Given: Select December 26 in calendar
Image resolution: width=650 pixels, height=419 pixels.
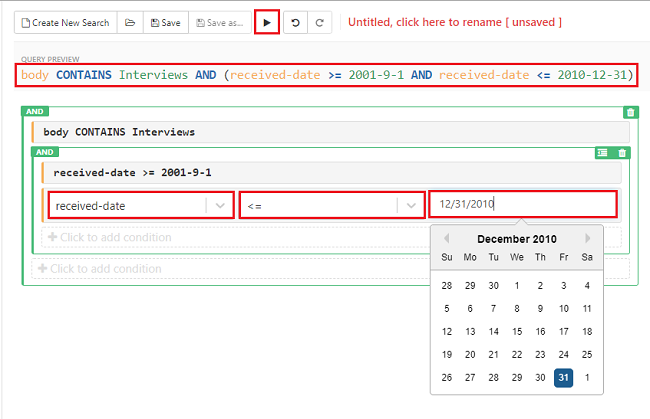Looking at the screenshot, I should click(447, 378).
